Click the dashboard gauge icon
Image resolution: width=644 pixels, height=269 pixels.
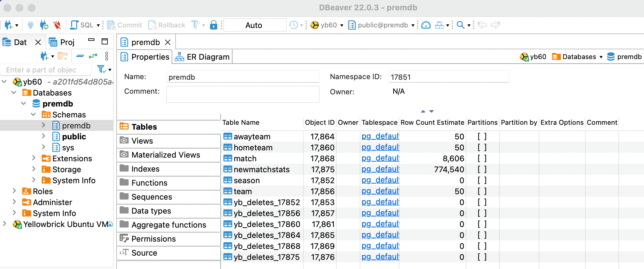pyautogui.click(x=426, y=25)
